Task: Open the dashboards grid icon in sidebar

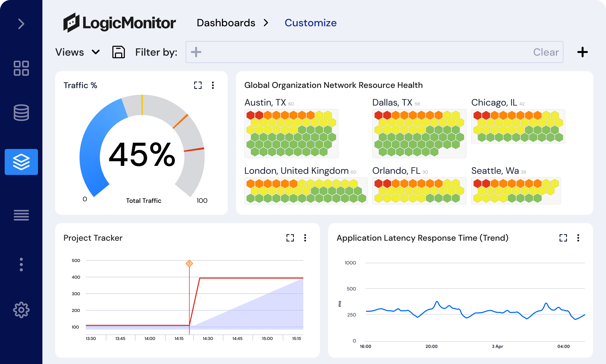Action: [21, 68]
